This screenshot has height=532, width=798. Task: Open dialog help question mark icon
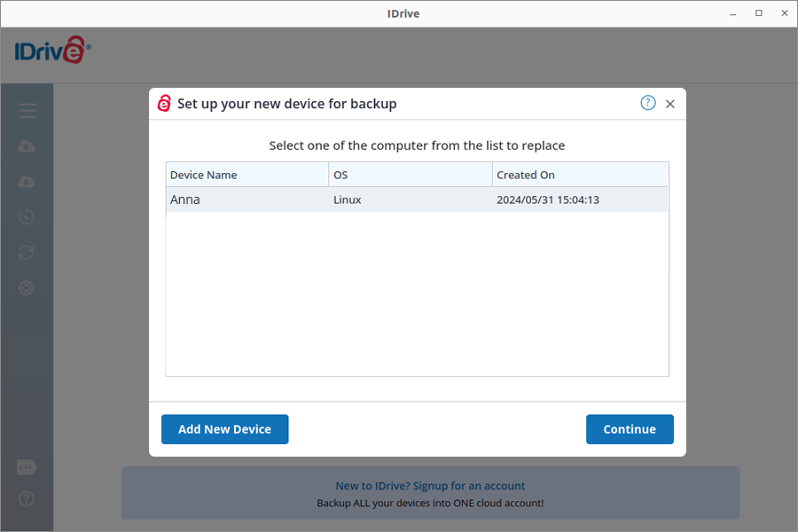648,103
